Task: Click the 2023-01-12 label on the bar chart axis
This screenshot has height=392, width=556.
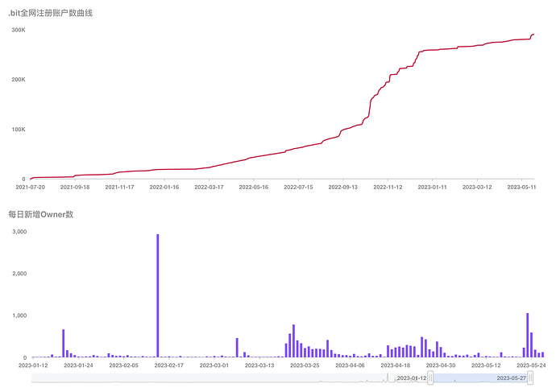Action: pyautogui.click(x=33, y=365)
